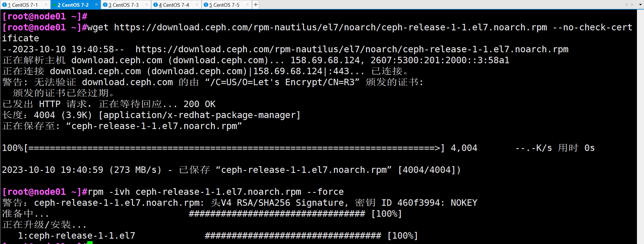Image resolution: width=644 pixels, height=244 pixels.
Task: Click the green connected indicator on CentOS 7-2
Action: [54, 5]
